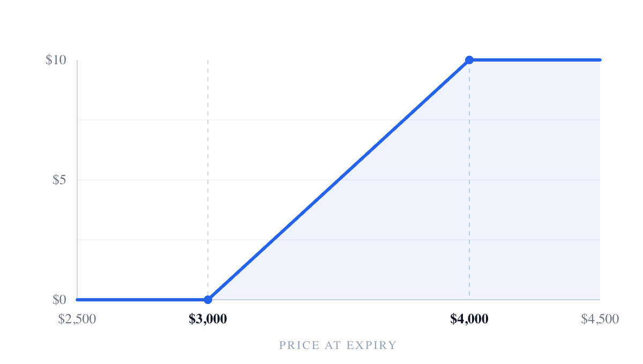Click the flat payoff line at $10
This screenshot has width=643, height=364.
[x=535, y=60]
